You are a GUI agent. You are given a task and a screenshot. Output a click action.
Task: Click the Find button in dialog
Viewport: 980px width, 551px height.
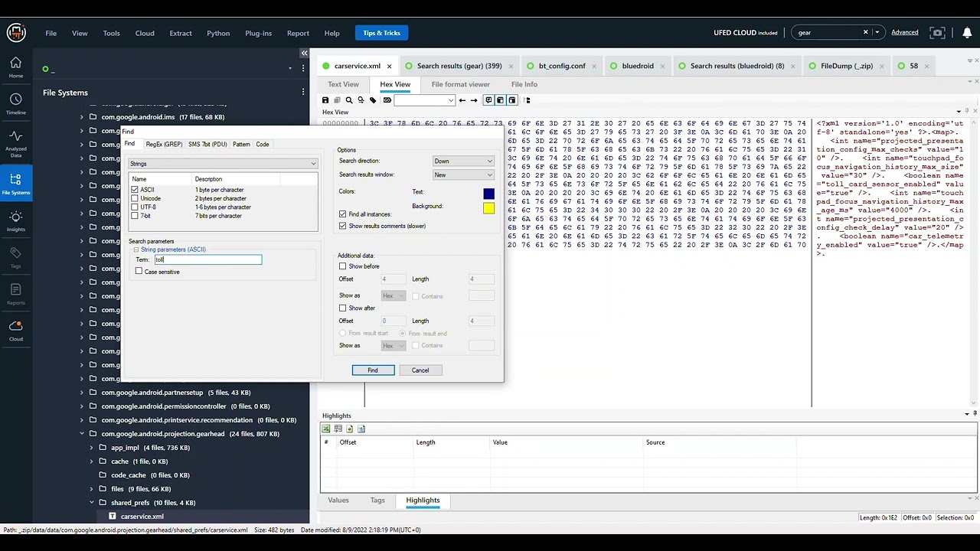373,370
